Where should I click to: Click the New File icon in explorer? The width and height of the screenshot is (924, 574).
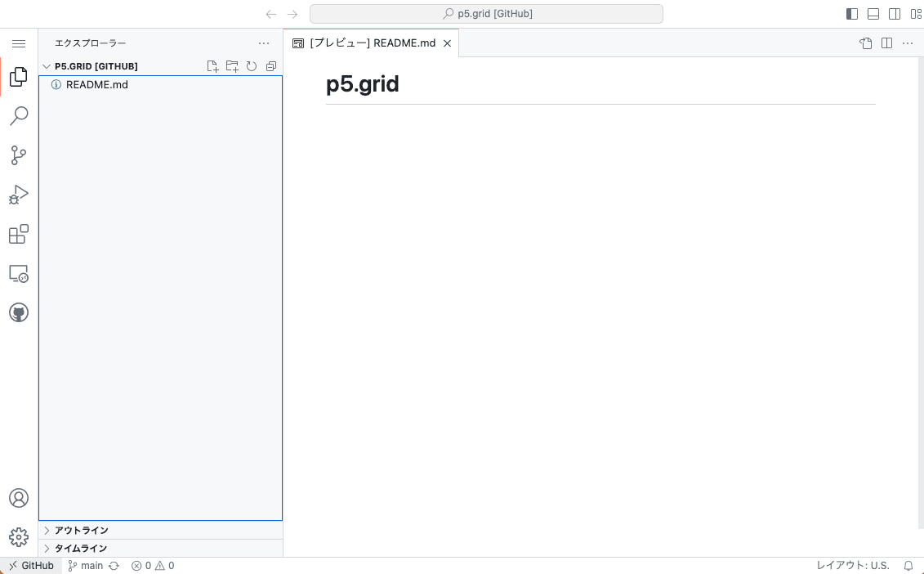pyautogui.click(x=212, y=66)
